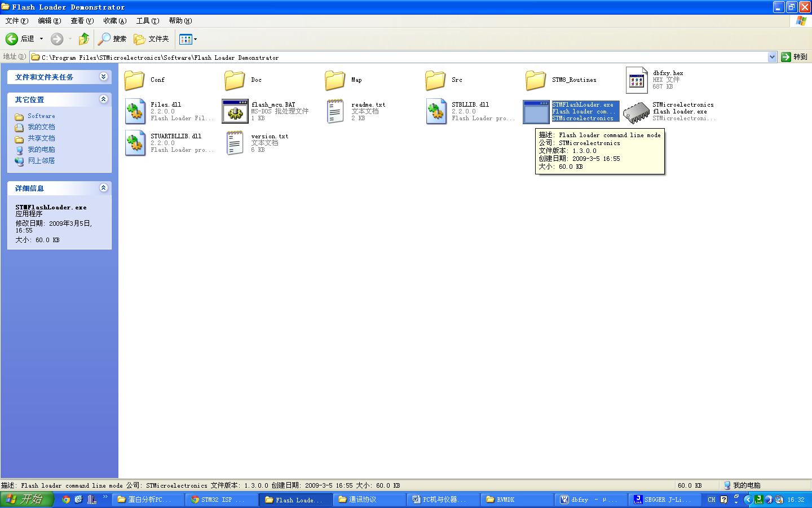
Task: Switch to the 通讯协议 taskbar window
Action: [x=370, y=500]
